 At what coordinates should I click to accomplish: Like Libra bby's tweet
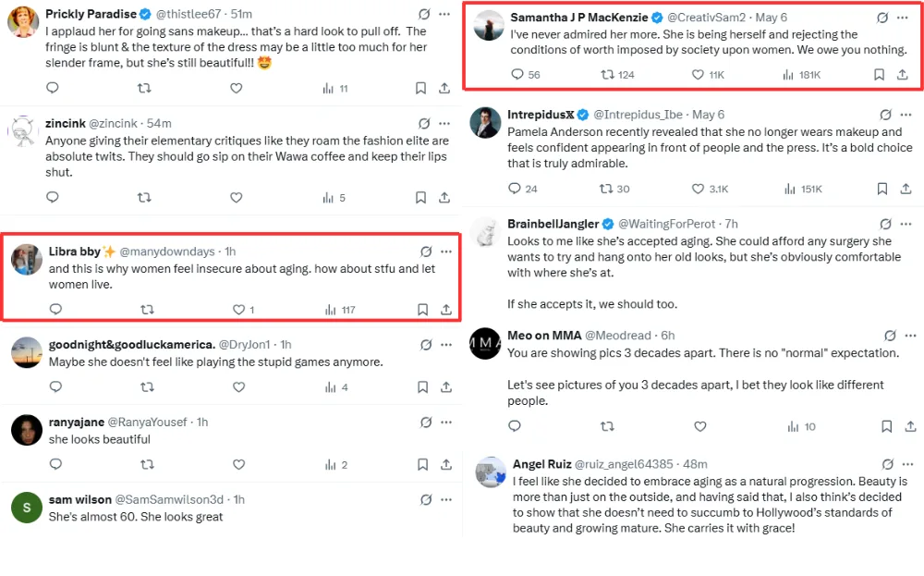coord(237,310)
